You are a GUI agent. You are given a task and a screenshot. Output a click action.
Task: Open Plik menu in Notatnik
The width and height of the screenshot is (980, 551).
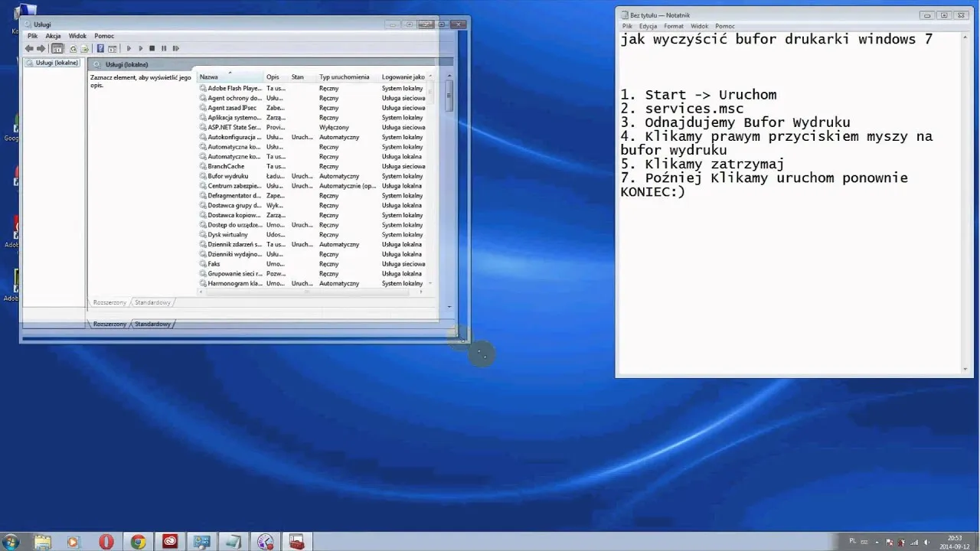(x=627, y=26)
